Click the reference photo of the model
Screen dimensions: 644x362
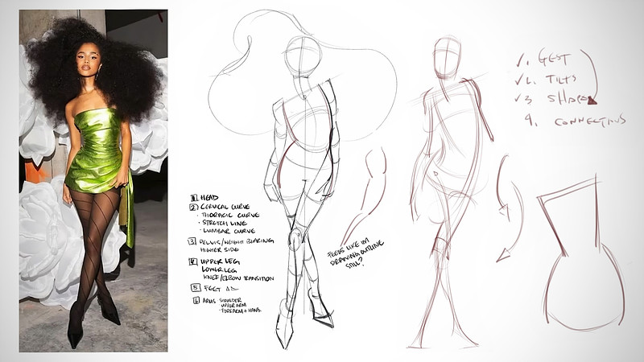(x=93, y=181)
